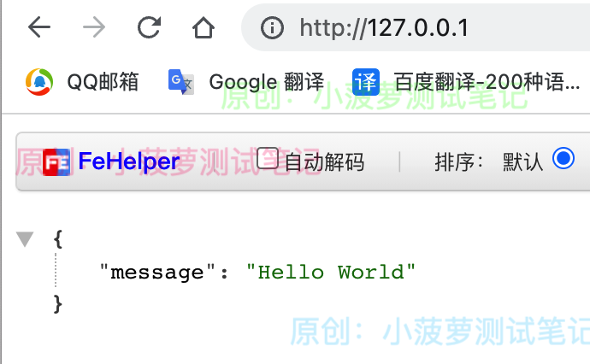
Task: Select the "Hello World" JSON value
Action: coord(331,272)
